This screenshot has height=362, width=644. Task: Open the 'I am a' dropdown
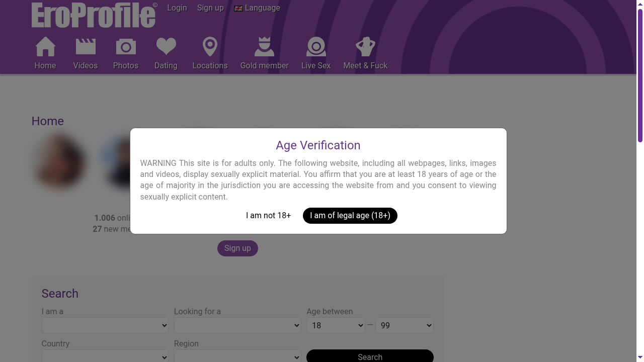tap(105, 325)
